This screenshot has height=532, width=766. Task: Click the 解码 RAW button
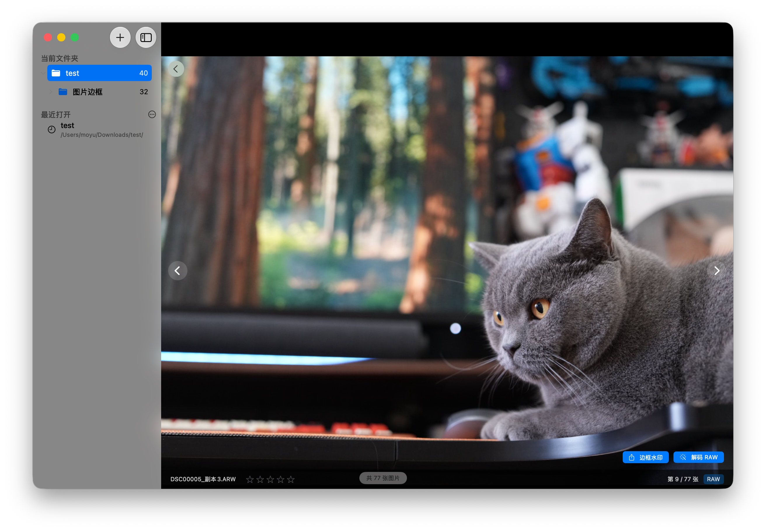point(698,457)
